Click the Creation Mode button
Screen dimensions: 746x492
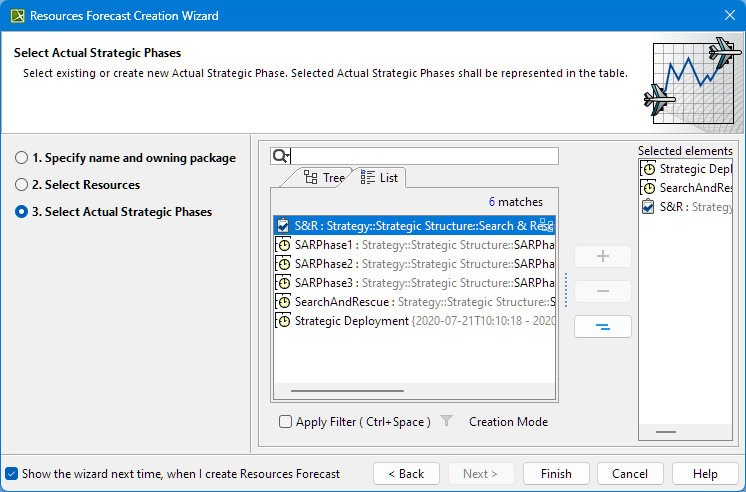pos(508,422)
